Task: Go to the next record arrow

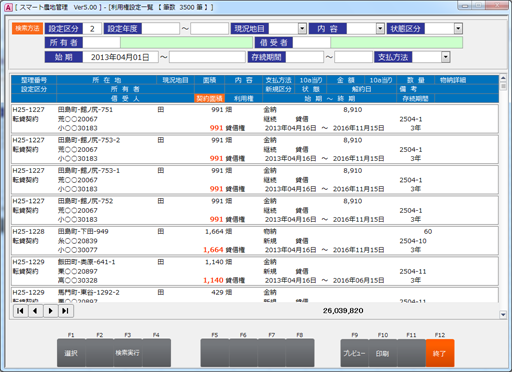Action: (51, 311)
